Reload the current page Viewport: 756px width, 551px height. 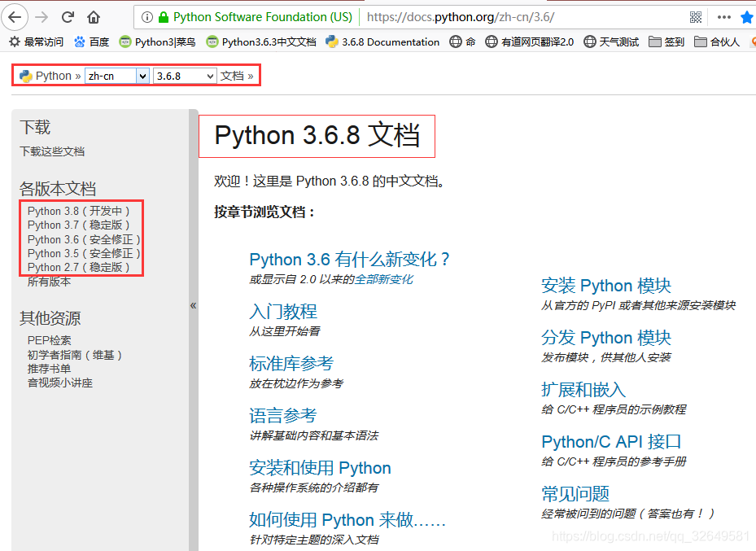(68, 16)
